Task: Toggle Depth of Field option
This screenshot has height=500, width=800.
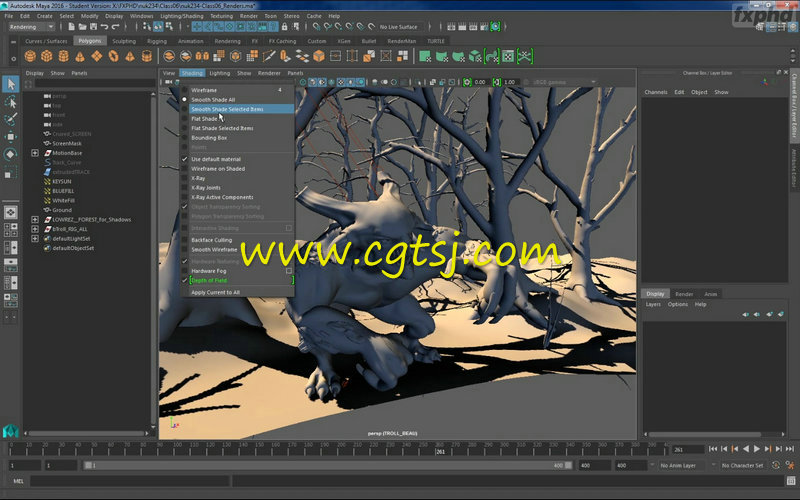Action: [209, 280]
